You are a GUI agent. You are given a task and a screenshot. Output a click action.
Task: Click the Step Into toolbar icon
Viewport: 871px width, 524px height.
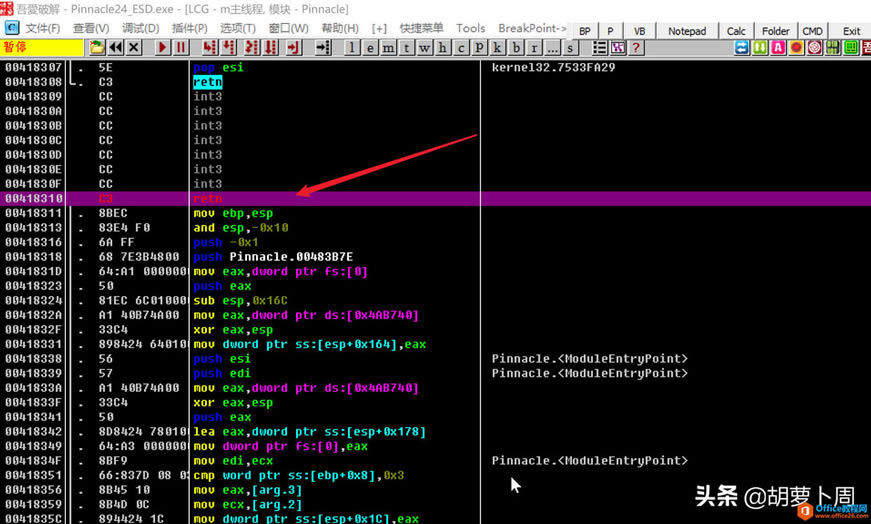tap(209, 48)
